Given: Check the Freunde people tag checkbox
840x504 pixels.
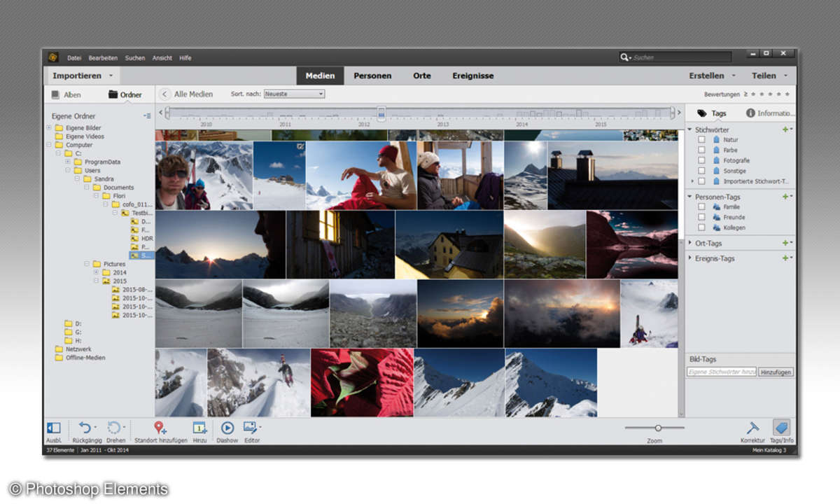Looking at the screenshot, I should [701, 217].
